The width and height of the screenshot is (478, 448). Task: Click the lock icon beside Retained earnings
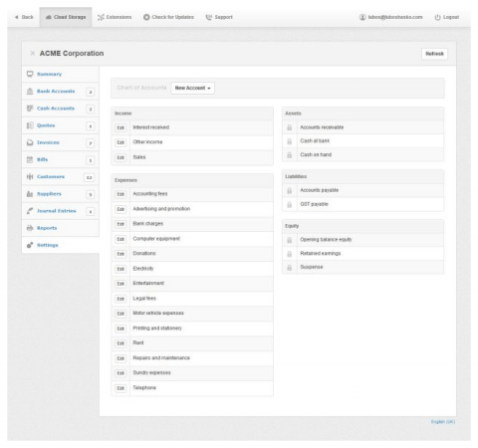tap(290, 254)
